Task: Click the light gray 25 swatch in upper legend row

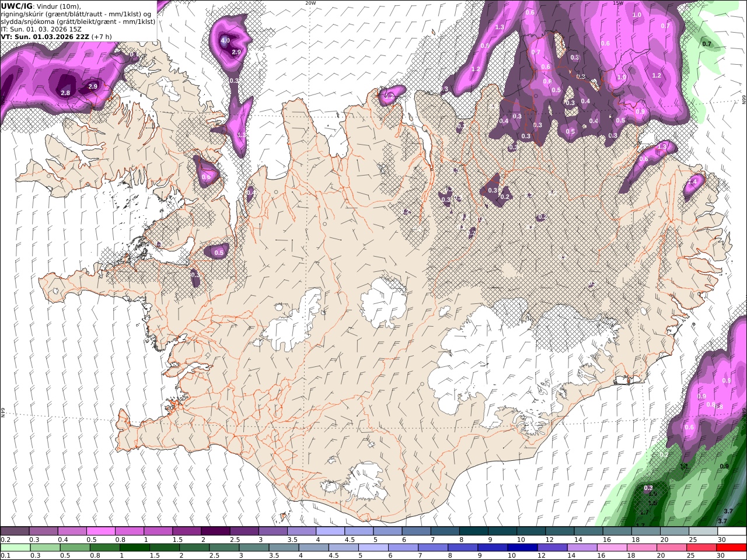Action: [703, 531]
